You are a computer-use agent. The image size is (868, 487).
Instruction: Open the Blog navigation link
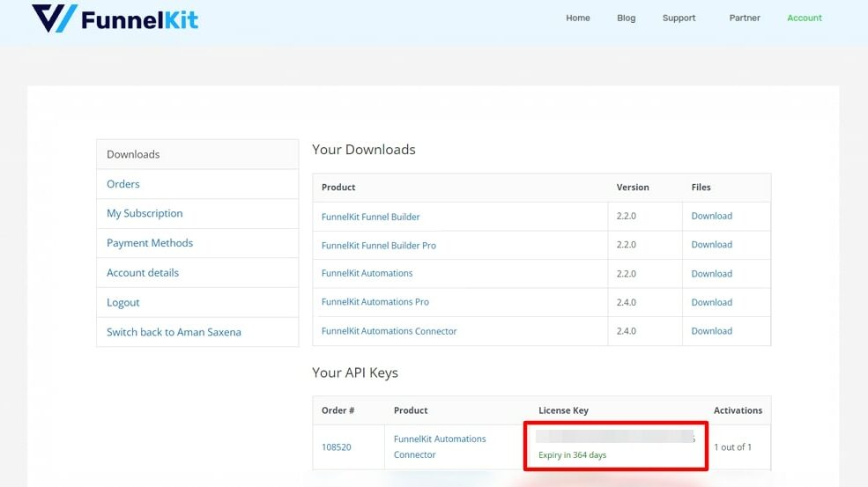click(x=626, y=18)
